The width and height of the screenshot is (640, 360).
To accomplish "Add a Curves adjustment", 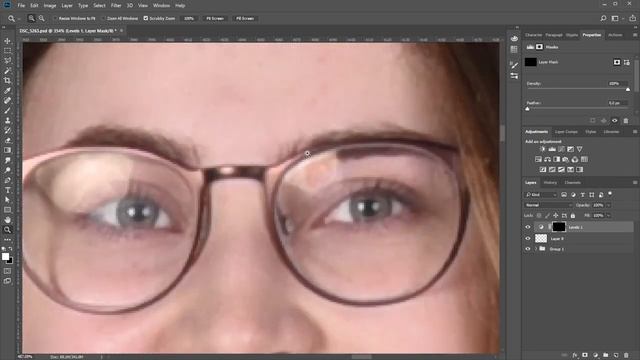I will tap(561, 149).
